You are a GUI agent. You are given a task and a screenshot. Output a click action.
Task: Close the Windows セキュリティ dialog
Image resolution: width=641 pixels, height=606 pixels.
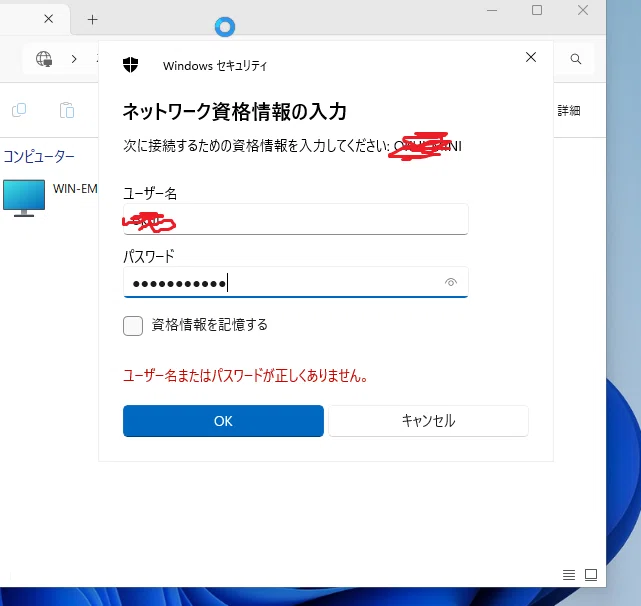point(531,57)
